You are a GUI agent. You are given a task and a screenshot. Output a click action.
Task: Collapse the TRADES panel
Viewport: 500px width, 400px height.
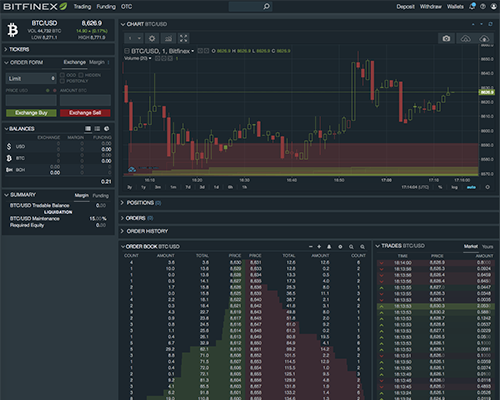(378, 246)
